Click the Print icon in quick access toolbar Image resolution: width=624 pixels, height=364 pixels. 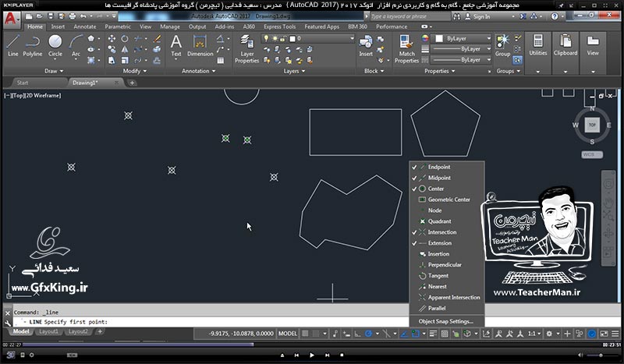point(73,16)
